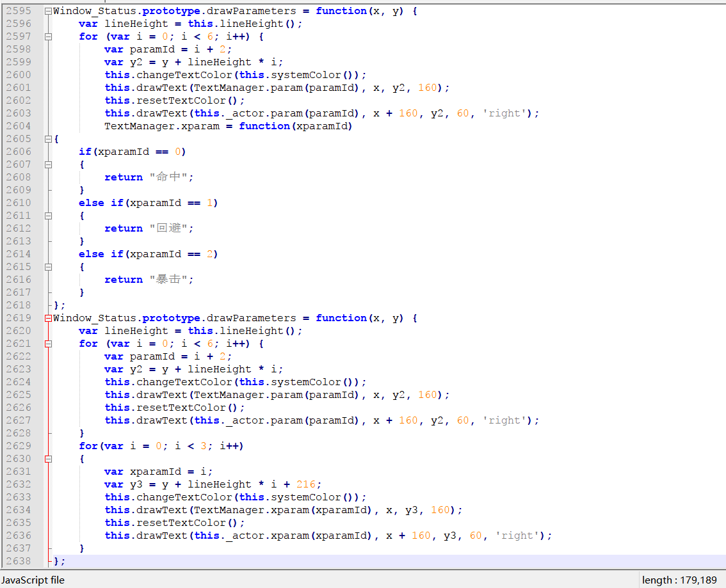726x588 pixels.
Task: Collapse the fold at line 2607
Action: [x=48, y=164]
